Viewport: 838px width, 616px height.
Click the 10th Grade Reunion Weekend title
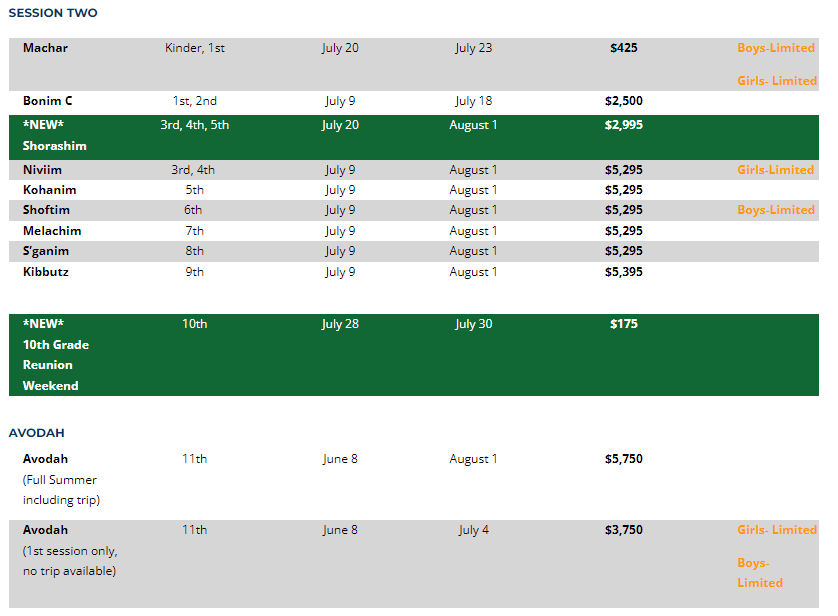[x=56, y=355]
